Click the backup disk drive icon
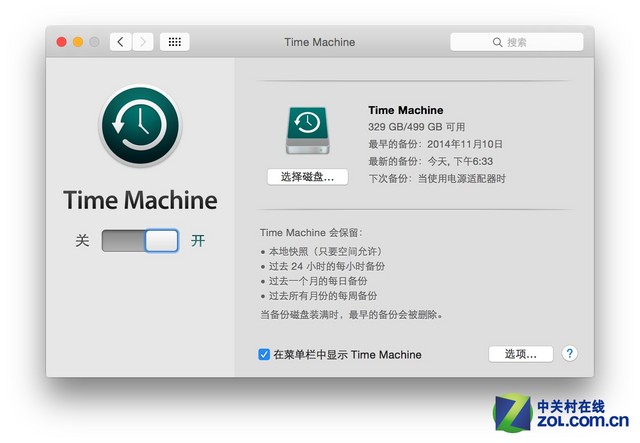Screen dimensions: 640x443 [308, 131]
